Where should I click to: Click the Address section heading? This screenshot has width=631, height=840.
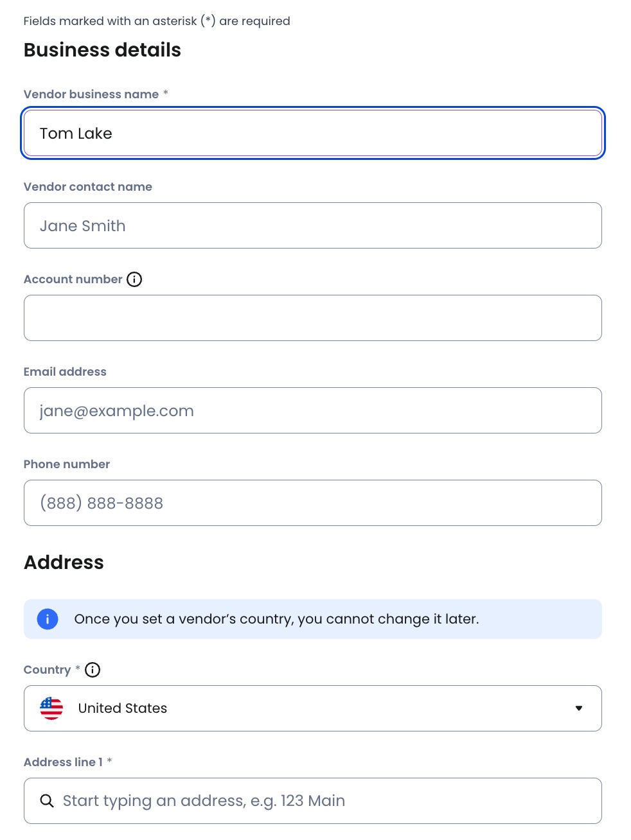(64, 563)
